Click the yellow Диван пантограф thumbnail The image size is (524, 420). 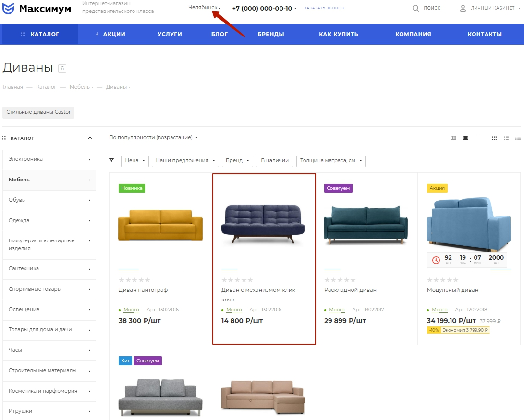[160, 225]
